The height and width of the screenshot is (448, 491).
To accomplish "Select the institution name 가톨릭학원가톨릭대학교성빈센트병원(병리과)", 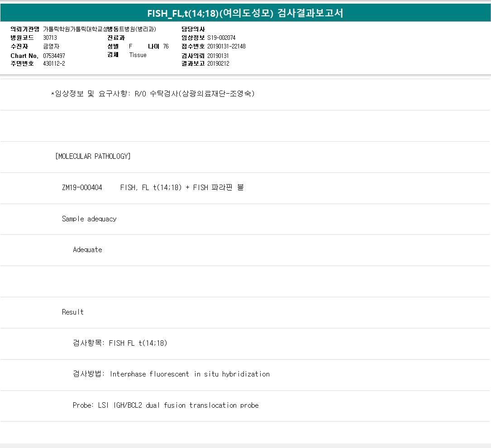I will 99,29.
